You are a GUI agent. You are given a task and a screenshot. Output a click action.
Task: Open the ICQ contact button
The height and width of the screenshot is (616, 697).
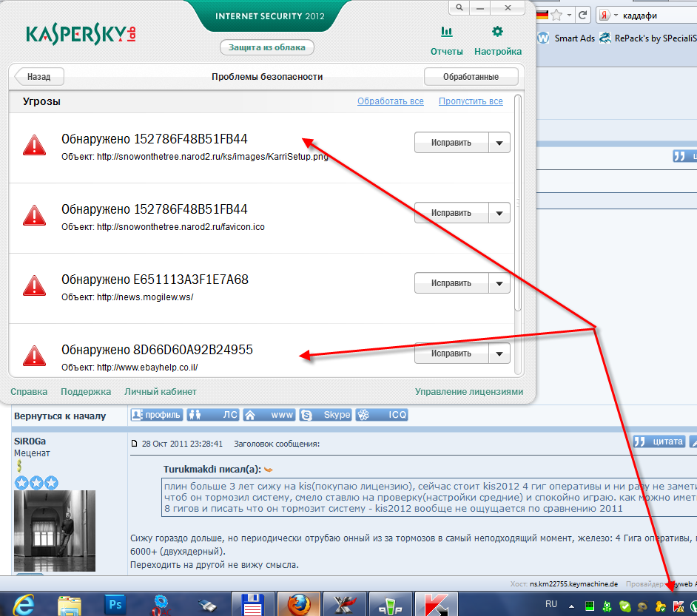pyautogui.click(x=382, y=415)
